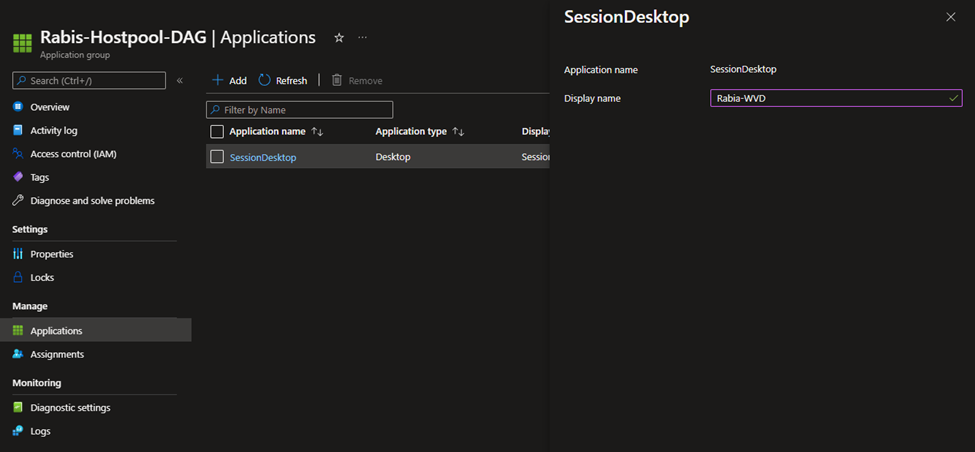Check the SessionDesktop row checkbox
This screenshot has height=452, width=975.
[217, 157]
